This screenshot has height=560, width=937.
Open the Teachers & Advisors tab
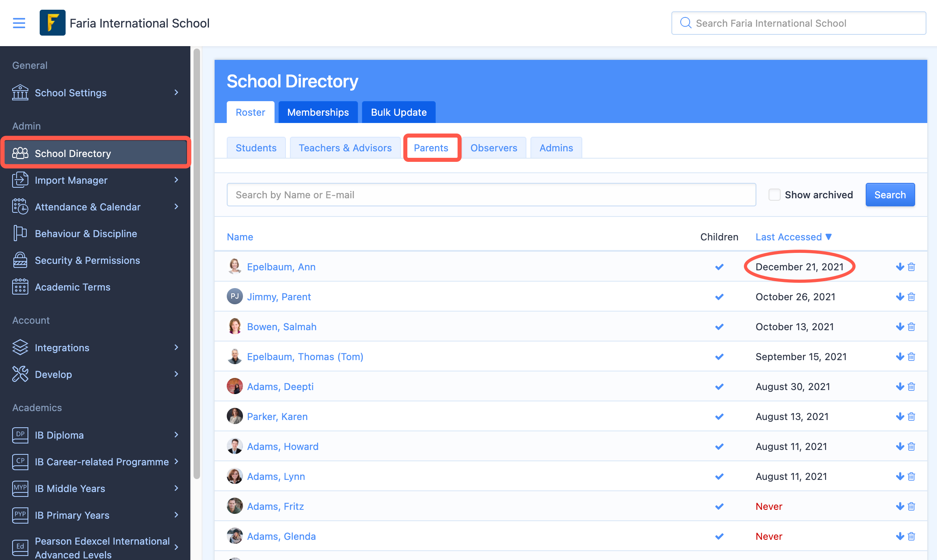(345, 148)
